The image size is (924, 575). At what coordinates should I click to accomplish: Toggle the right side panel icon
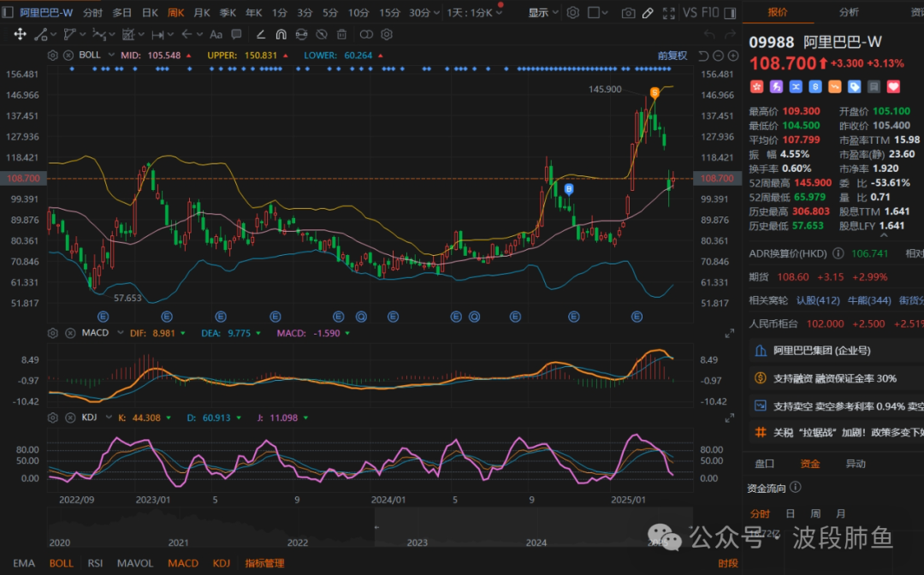pyautogui.click(x=730, y=13)
